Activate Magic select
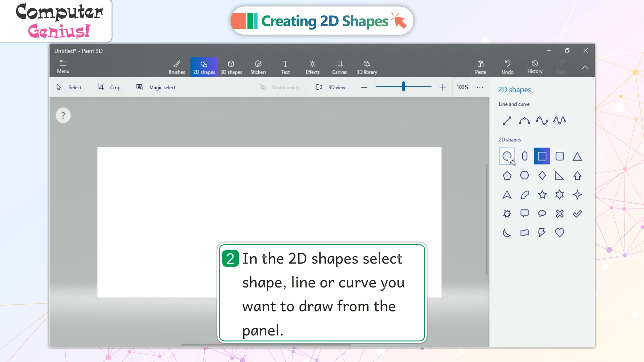The height and width of the screenshot is (362, 644). tap(156, 87)
